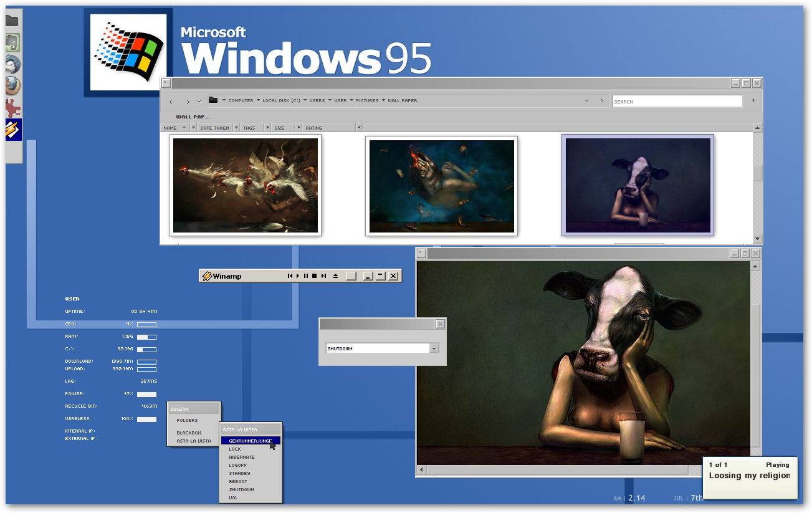This screenshot has width=812, height=513.
Task: Click the image viewer title-bar menu icon
Action: point(421,253)
